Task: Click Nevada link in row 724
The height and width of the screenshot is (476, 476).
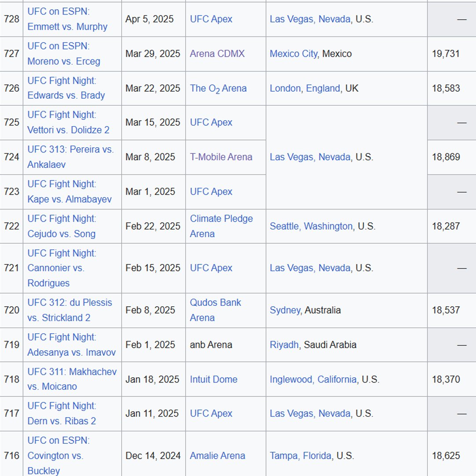Action: (x=334, y=157)
